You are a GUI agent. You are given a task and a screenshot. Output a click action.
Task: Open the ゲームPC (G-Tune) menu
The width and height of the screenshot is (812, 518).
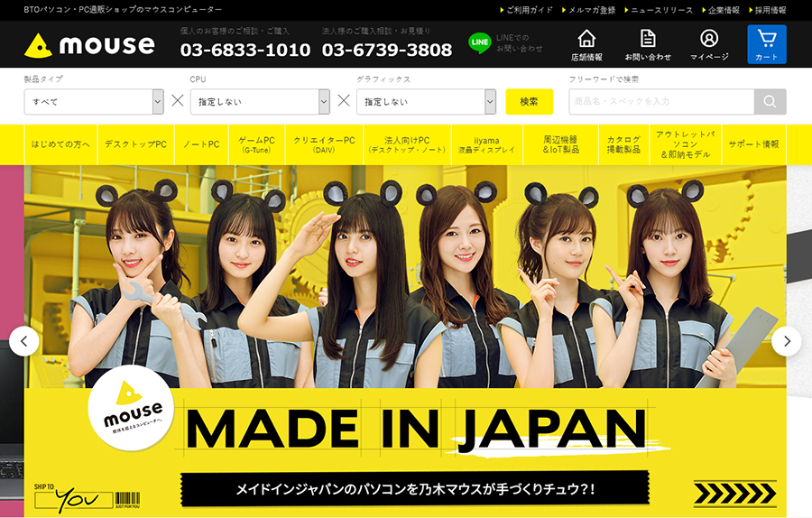(257, 144)
